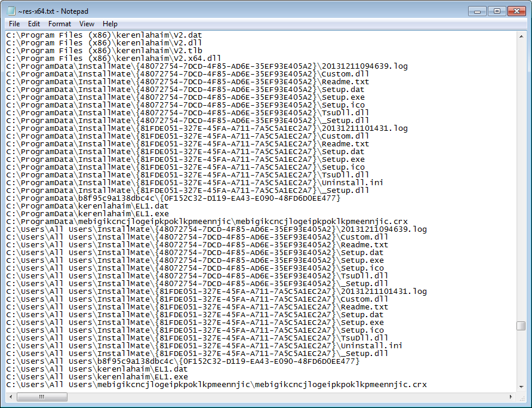Click the ProgramData 81FDE051 Setup.exe line

pos(185,159)
